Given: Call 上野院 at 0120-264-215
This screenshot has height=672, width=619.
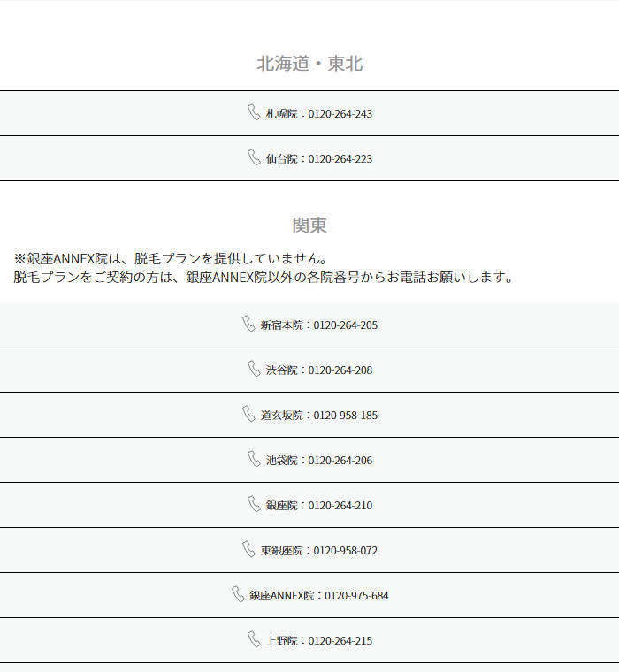Looking at the screenshot, I should (309, 640).
